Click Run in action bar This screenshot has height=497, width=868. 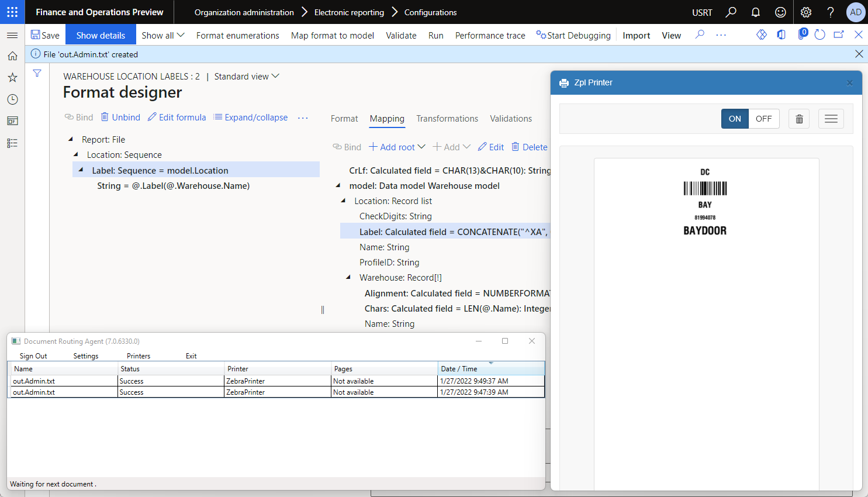click(436, 35)
